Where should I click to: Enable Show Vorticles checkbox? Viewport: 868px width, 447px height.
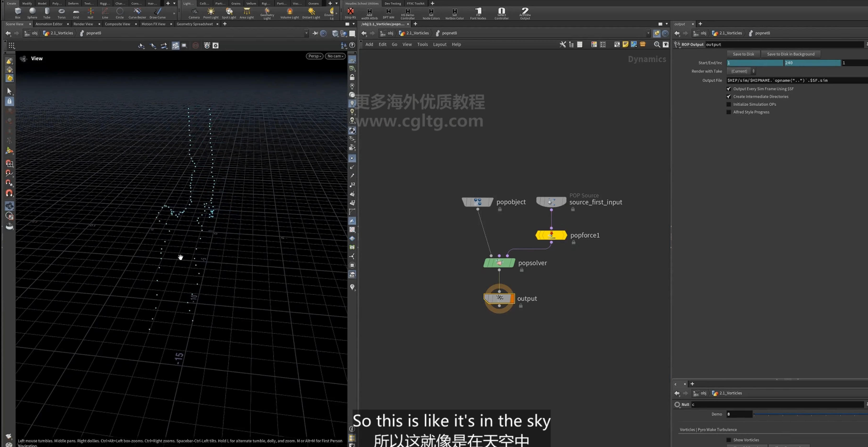point(729,440)
